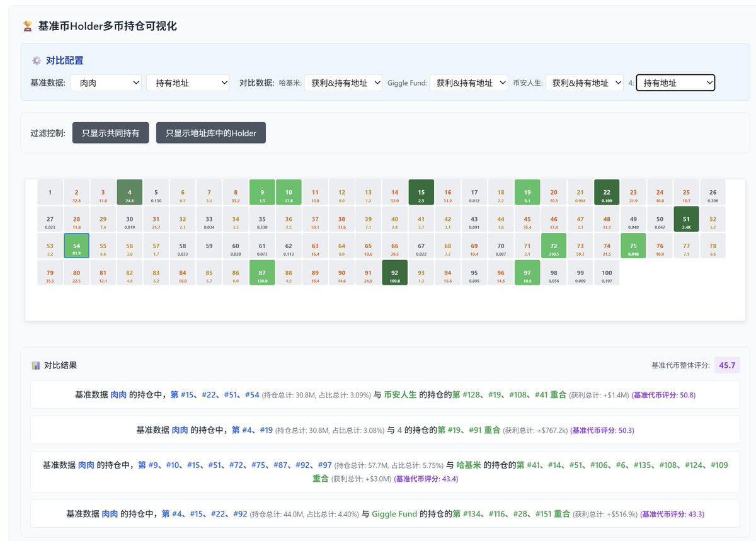Image resolution: width=756 pixels, height=541 pixels.
Task: Click 基准代币评分: 50.3 text
Action: coord(602,430)
